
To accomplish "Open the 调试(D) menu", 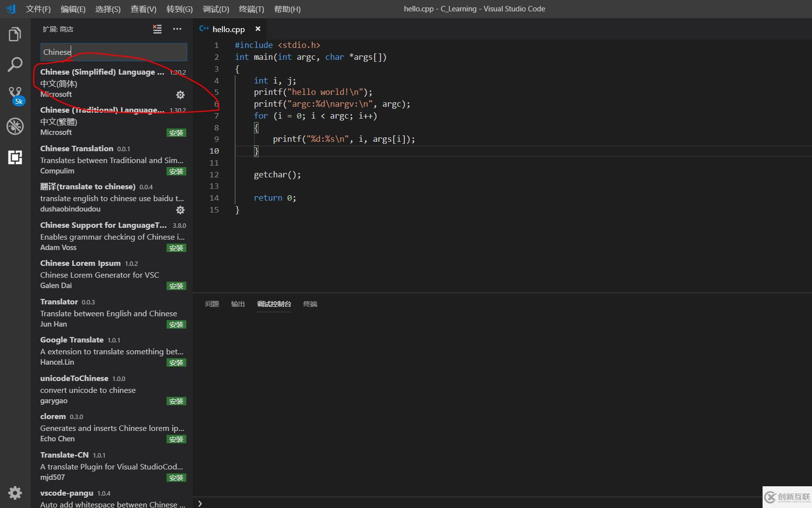I will [216, 9].
